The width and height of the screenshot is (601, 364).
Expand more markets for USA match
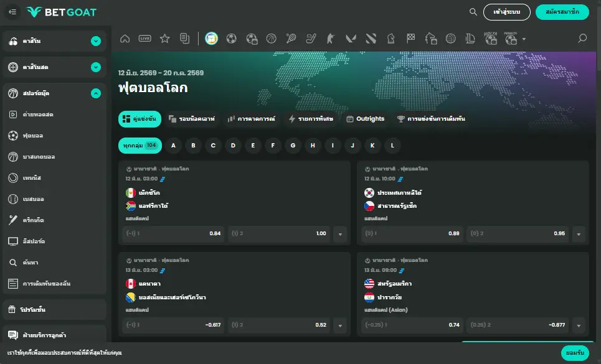(579, 325)
